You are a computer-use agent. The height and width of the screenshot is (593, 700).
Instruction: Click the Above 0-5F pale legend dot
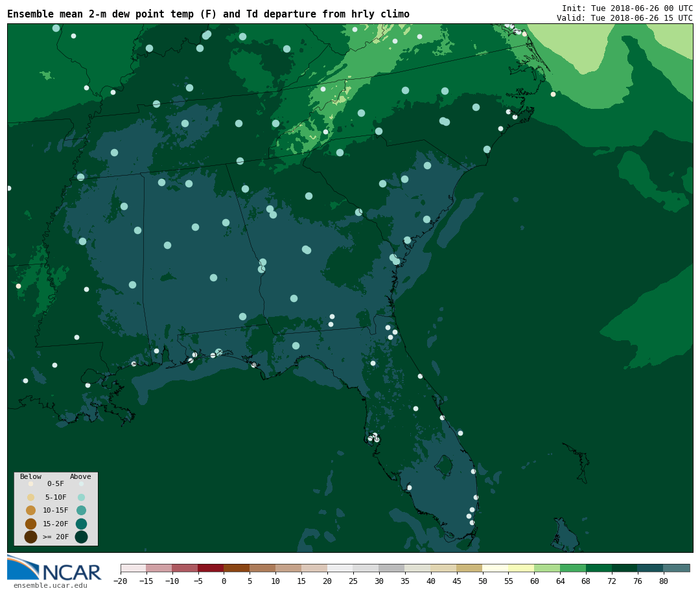coord(81,483)
